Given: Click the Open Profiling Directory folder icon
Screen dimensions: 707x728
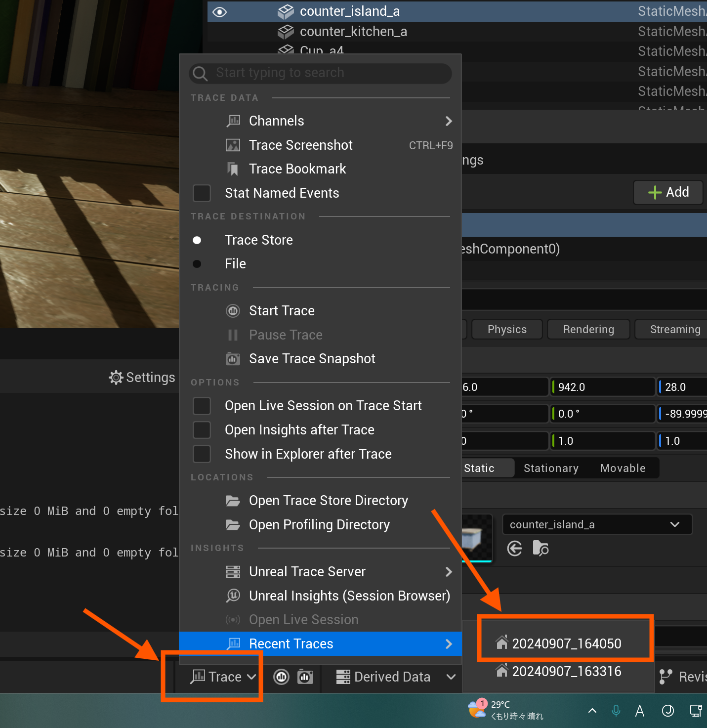Looking at the screenshot, I should click(233, 525).
